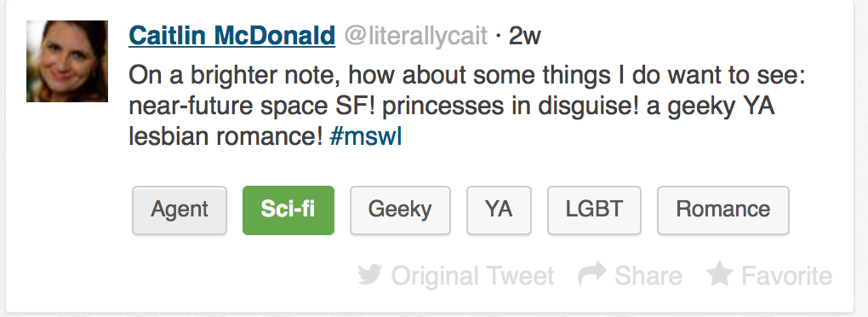Select the Agent tag button
This screenshot has height=317, width=868.
(x=180, y=210)
